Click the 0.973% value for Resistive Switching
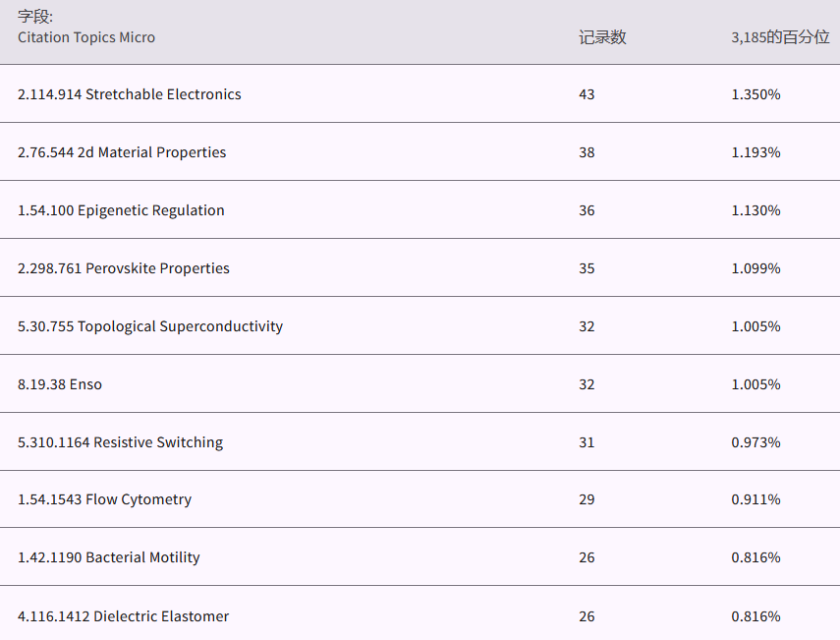Screen dimensions: 840x640 756,442
